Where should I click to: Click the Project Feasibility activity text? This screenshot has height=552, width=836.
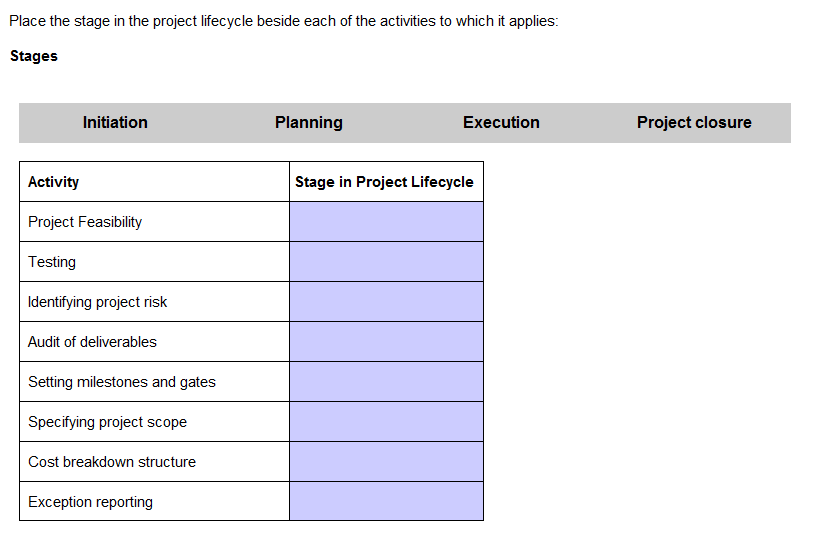click(x=85, y=222)
